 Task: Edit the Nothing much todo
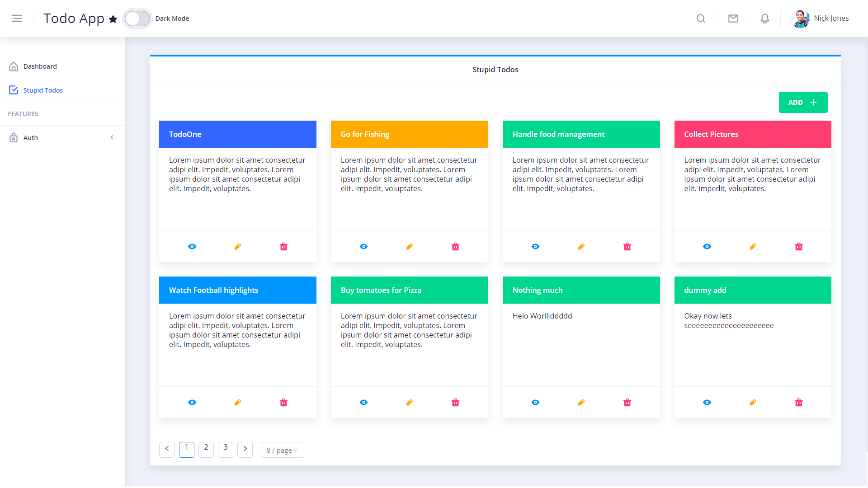[581, 403]
